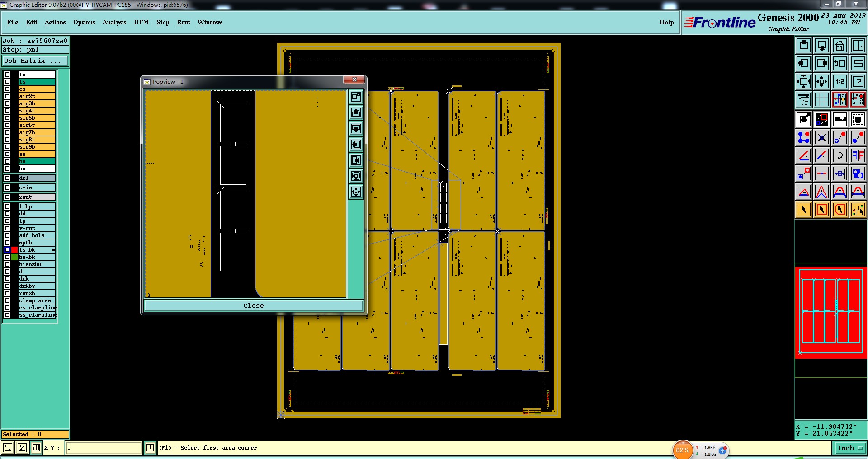Select layer name cvia
The height and width of the screenshot is (459, 868).
click(x=37, y=187)
